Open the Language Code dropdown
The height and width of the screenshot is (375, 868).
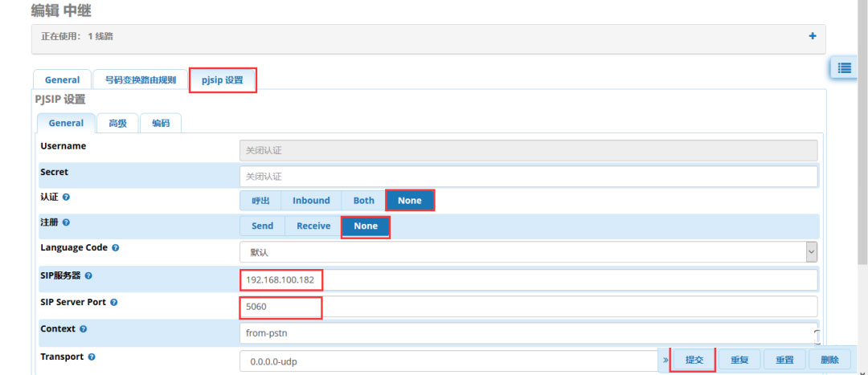point(528,252)
